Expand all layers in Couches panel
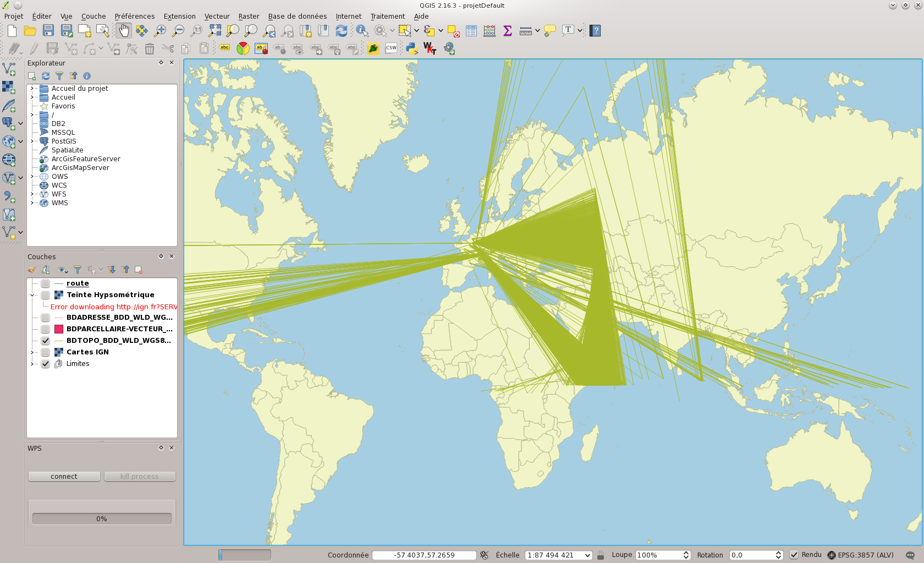 [x=112, y=270]
